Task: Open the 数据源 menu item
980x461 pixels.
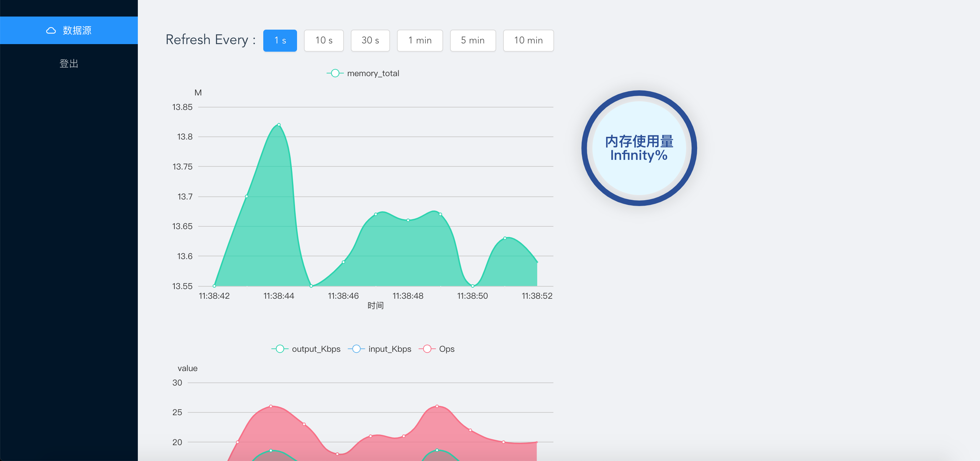Action: click(76, 30)
